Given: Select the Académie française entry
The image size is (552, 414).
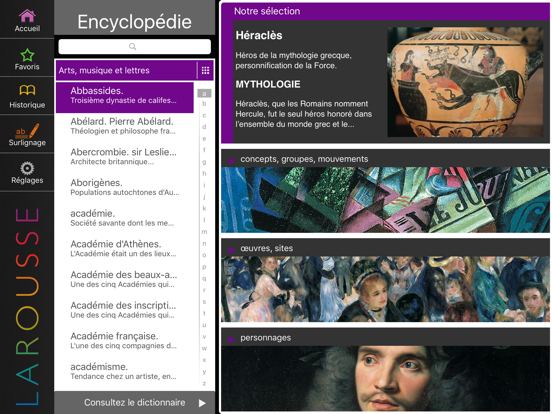Looking at the screenshot, I should (x=125, y=340).
